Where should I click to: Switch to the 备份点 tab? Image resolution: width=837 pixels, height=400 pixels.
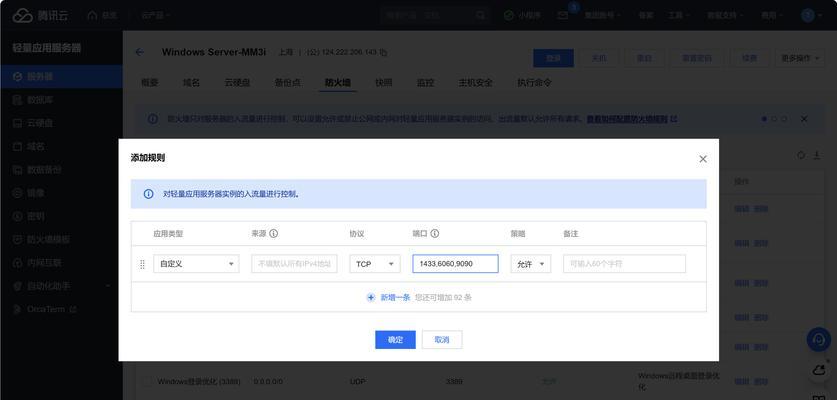pos(288,83)
